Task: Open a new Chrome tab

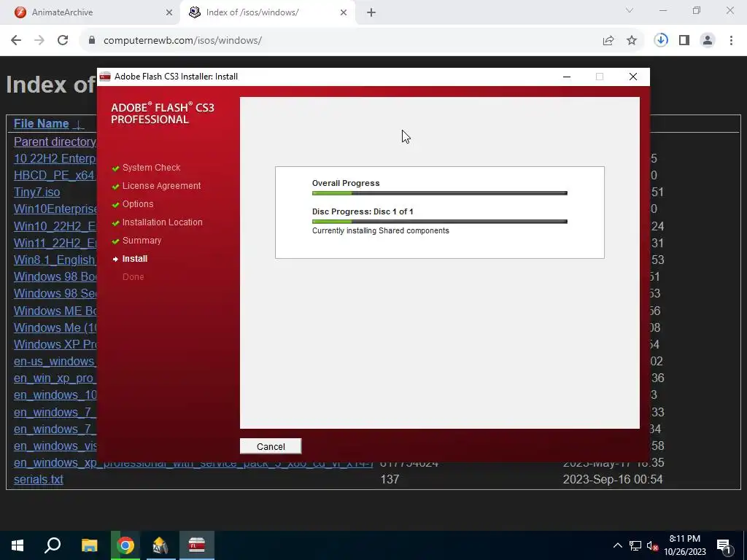Action: click(371, 12)
